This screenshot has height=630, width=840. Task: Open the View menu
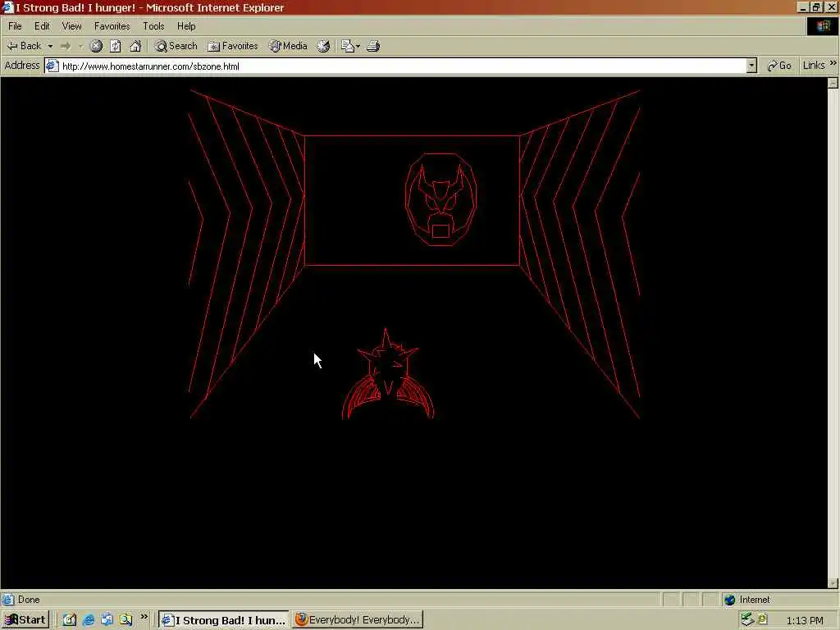point(72,25)
